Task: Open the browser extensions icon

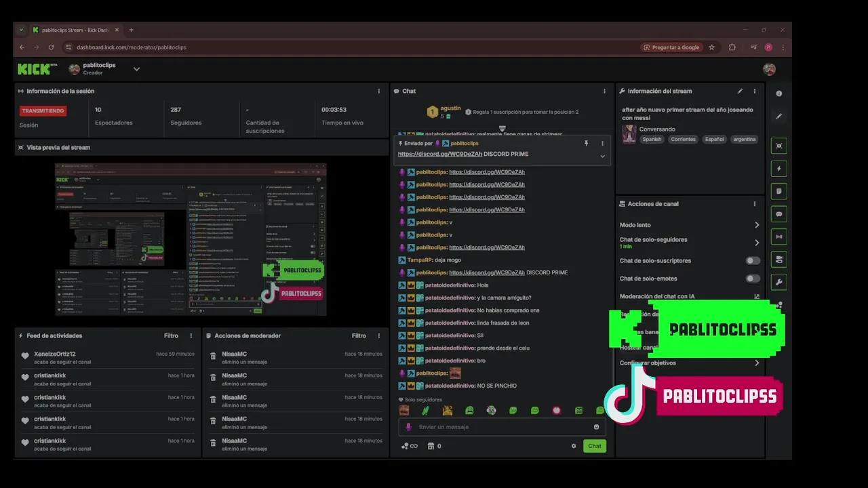Action: tap(732, 47)
